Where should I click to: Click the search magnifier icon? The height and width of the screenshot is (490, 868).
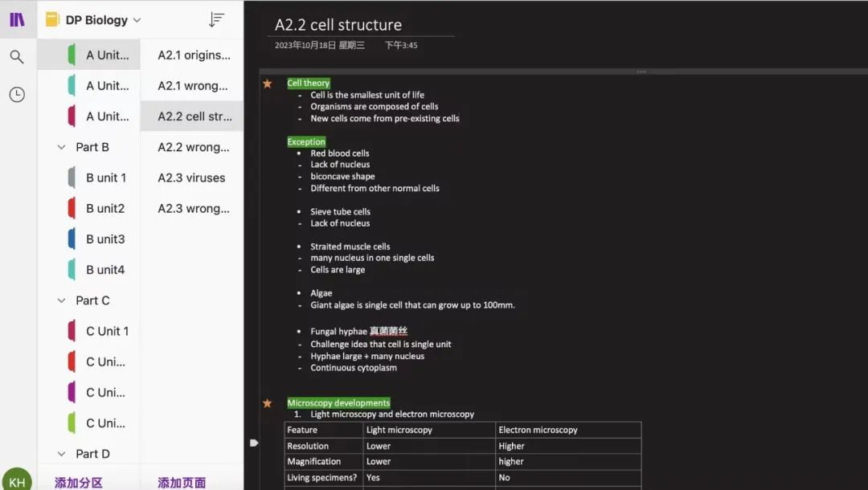[17, 57]
